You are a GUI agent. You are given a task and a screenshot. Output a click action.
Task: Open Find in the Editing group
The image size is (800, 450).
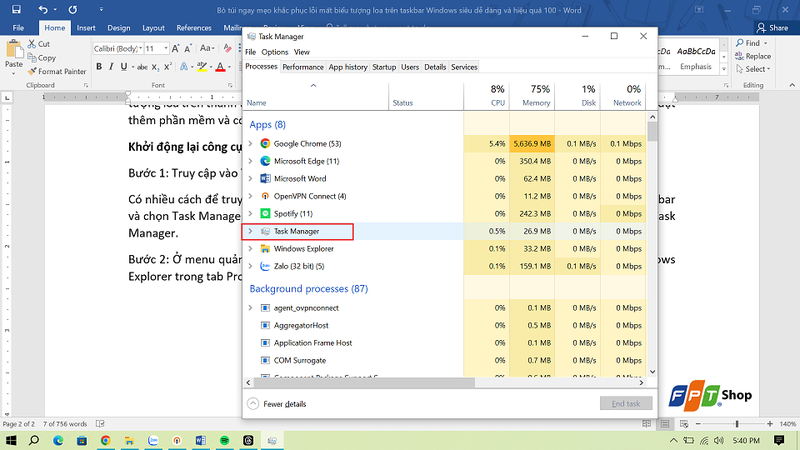coord(751,43)
